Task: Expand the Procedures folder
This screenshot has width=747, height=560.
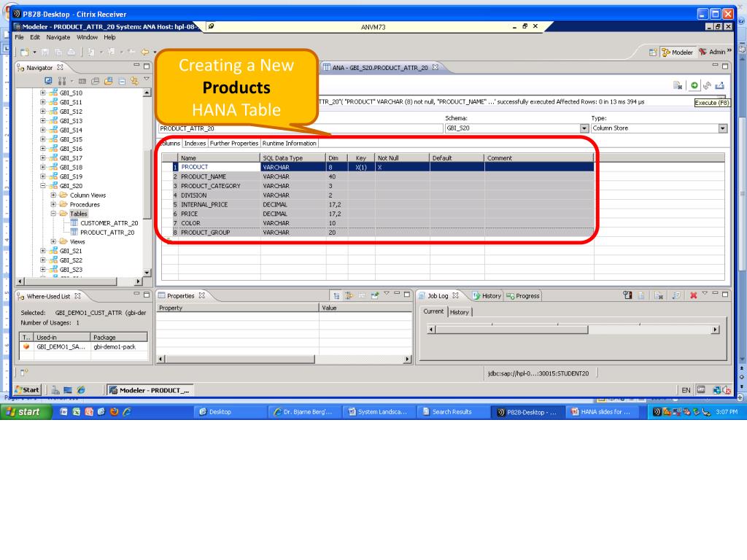Action: [53, 204]
